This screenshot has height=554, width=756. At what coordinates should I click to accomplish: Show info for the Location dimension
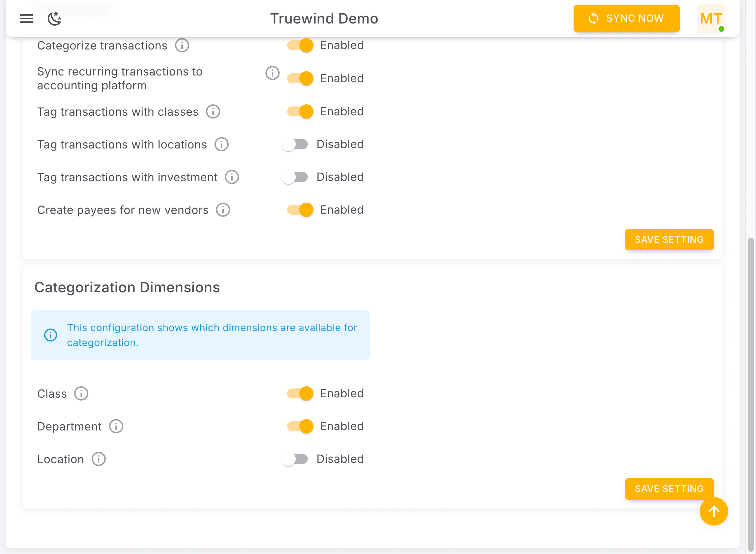98,459
